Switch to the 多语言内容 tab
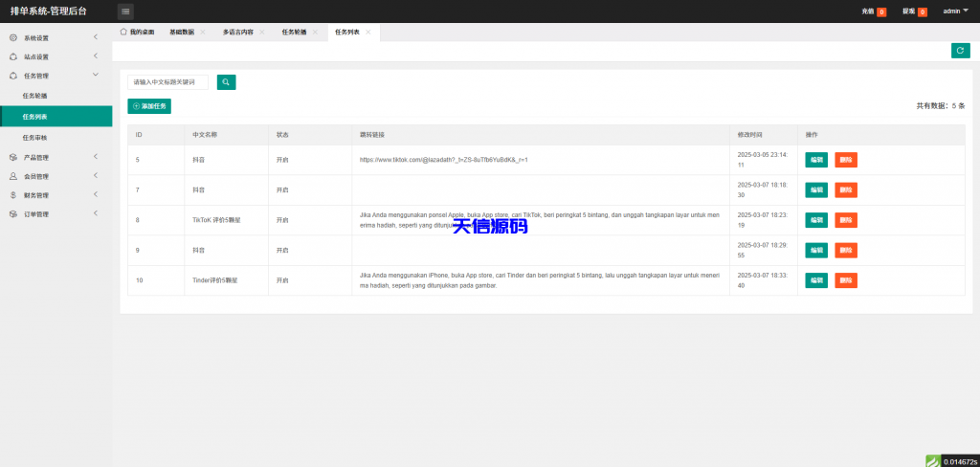980x467 pixels. tap(237, 32)
